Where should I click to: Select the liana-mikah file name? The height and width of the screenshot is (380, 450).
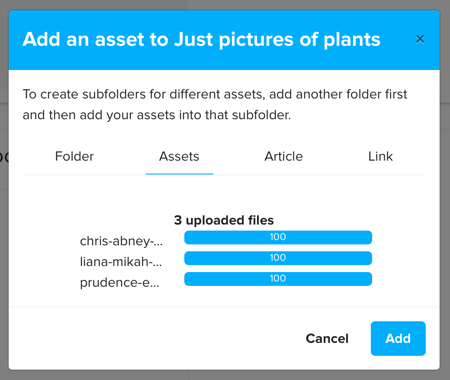point(121,262)
